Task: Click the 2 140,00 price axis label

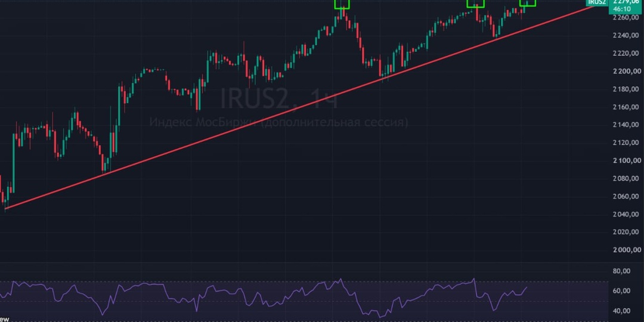Action: tap(625, 125)
